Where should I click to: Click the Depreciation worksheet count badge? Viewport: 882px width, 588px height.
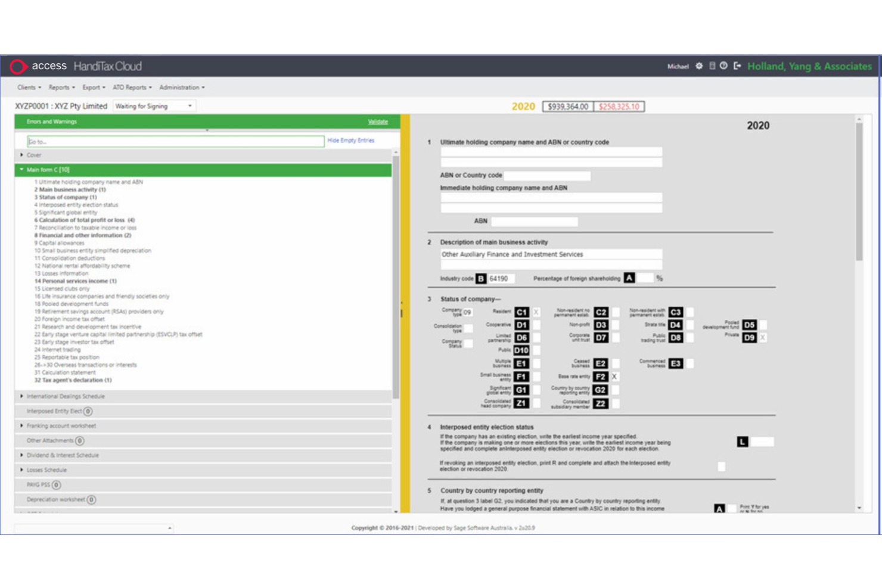tap(91, 500)
